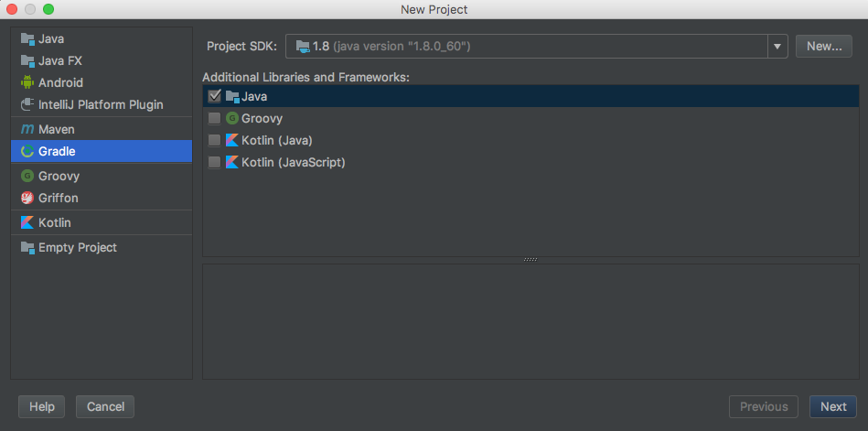This screenshot has height=431, width=868.
Task: Click the Cancel button
Action: 105,406
